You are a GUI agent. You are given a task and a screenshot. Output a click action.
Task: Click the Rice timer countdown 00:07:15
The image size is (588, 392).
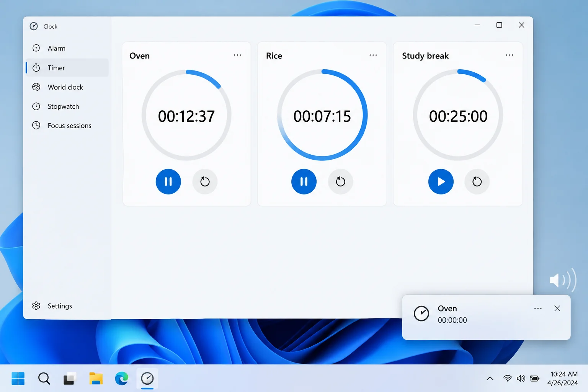[x=322, y=116]
